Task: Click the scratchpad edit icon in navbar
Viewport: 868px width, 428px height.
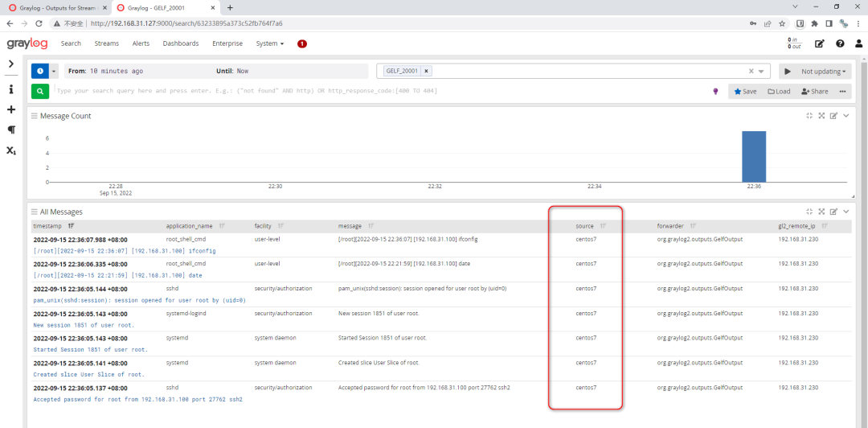Action: tap(819, 43)
